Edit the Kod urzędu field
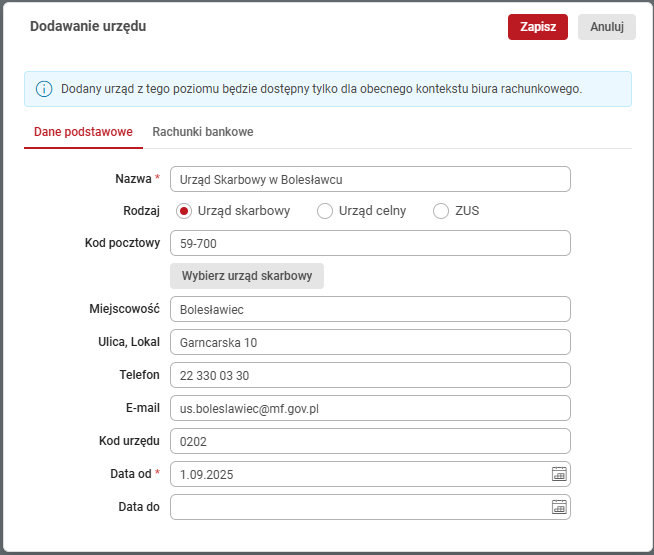The image size is (654, 555). point(370,441)
